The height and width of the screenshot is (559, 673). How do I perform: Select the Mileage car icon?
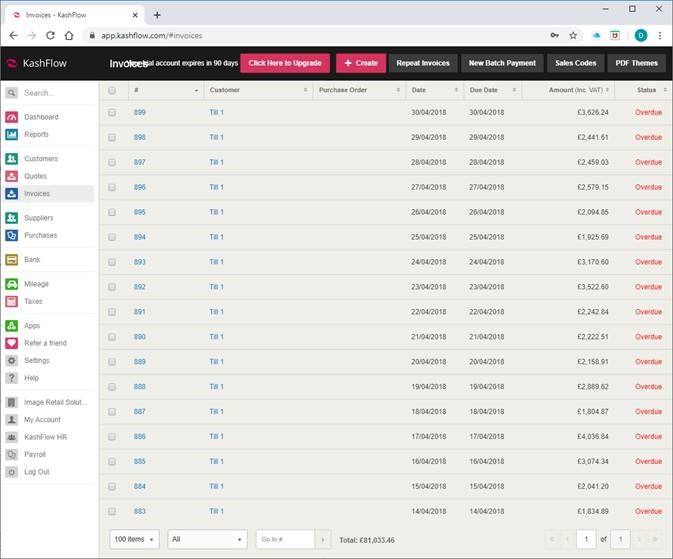point(12,284)
